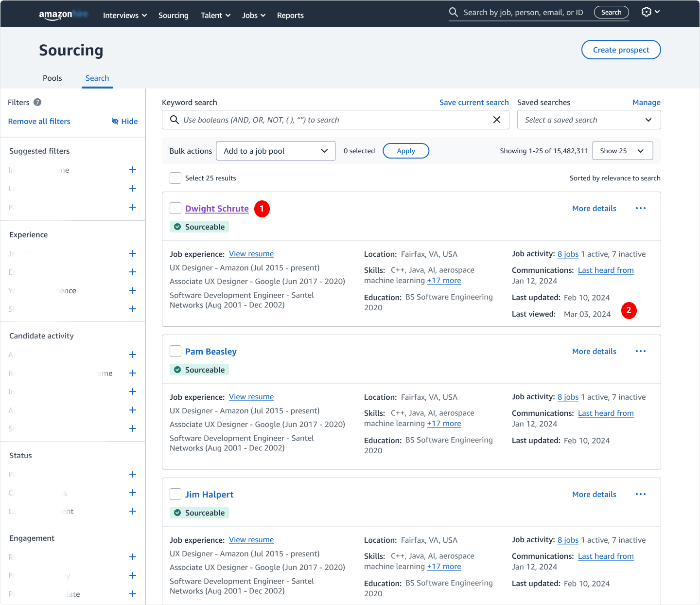The height and width of the screenshot is (605, 700).
Task: Open the Jobs dropdown menu
Action: [254, 15]
